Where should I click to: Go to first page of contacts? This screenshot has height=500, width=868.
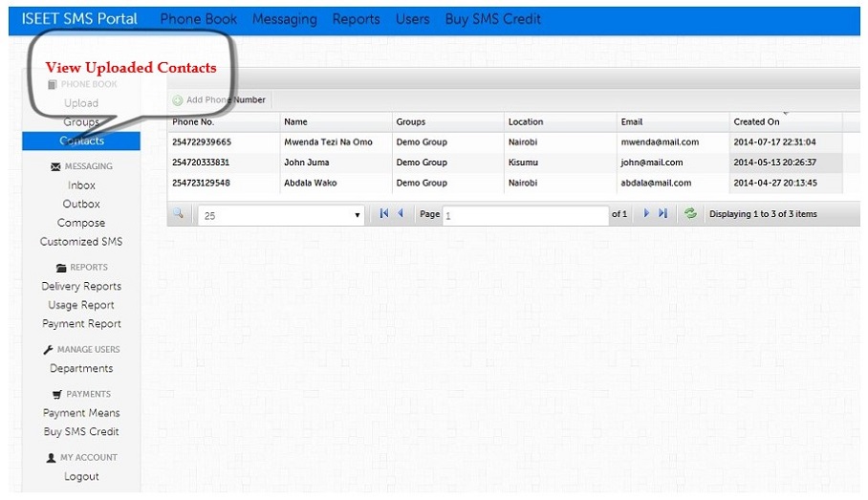383,214
